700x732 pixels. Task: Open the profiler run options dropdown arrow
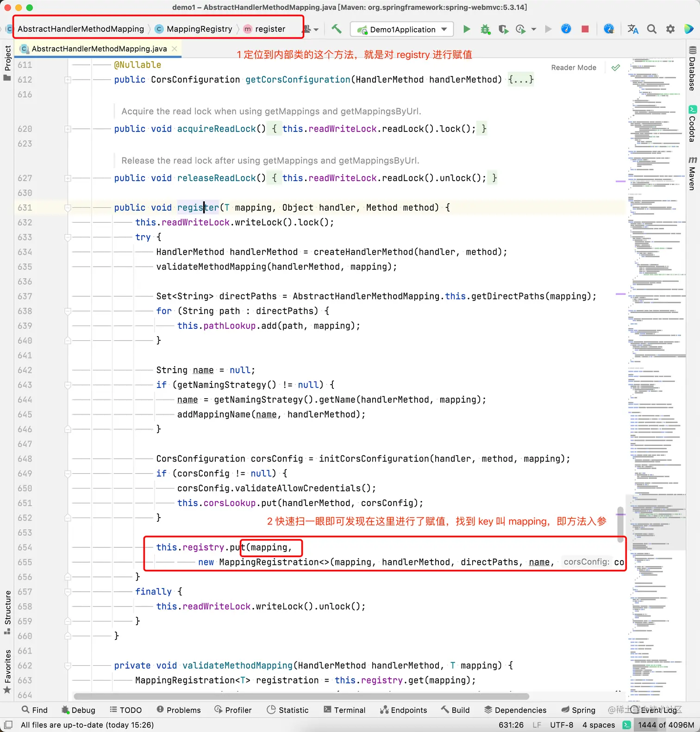[534, 29]
